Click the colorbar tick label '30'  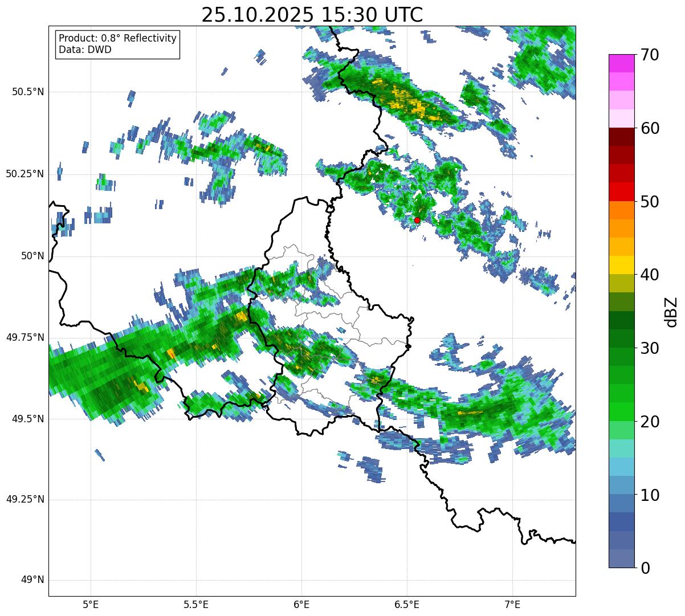650,348
